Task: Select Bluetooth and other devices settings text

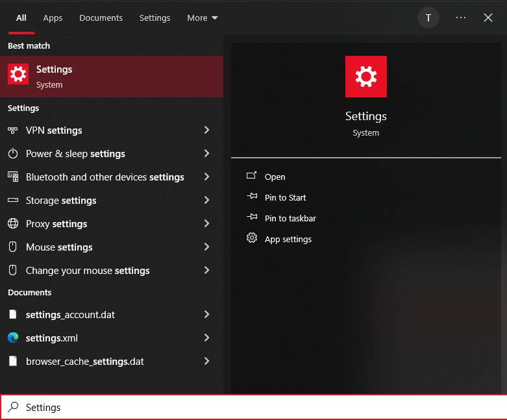Action: coord(105,177)
